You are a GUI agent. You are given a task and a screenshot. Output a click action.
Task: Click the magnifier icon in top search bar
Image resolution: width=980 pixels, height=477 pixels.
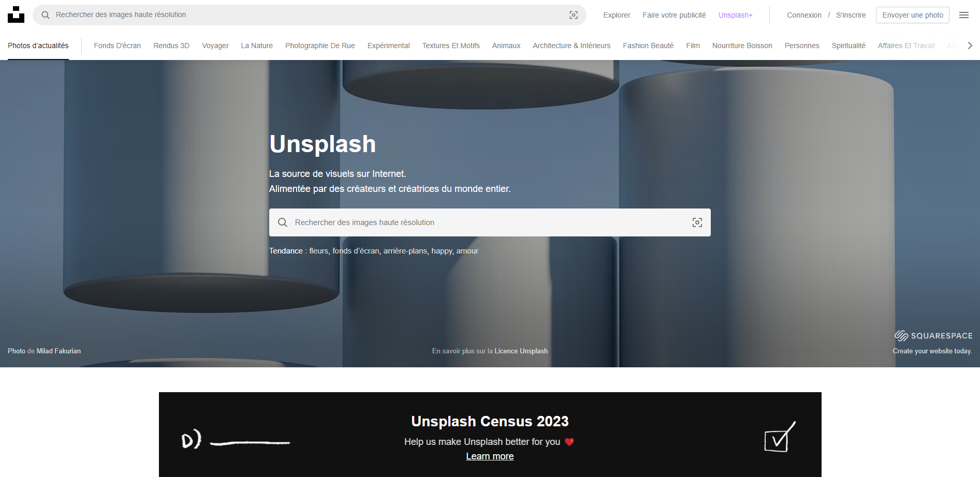coord(46,15)
